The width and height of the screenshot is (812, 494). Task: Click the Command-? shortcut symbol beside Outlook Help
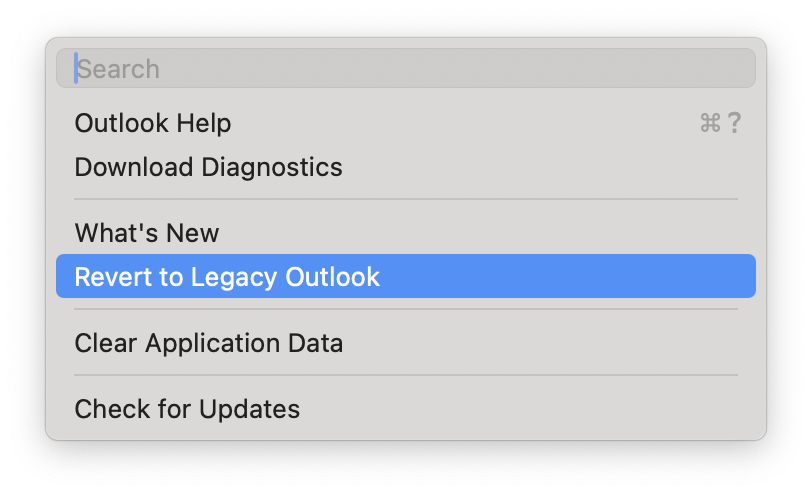coord(720,123)
